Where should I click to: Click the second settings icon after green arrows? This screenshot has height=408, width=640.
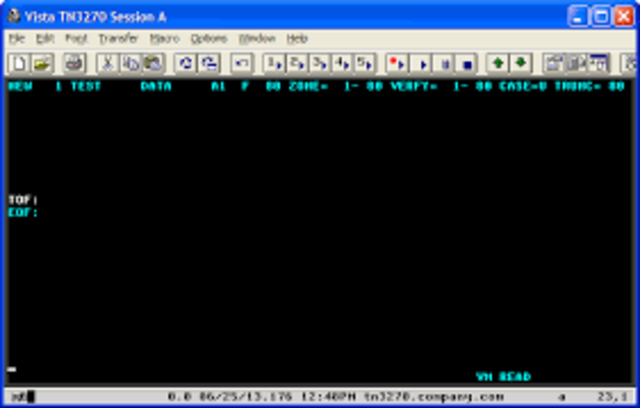click(576, 63)
